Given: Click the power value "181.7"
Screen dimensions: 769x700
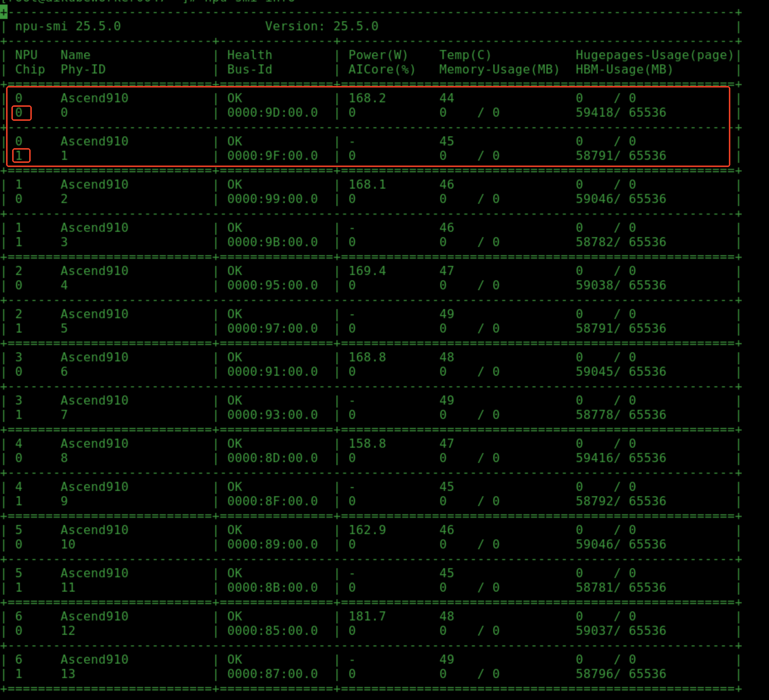Looking at the screenshot, I should (367, 616).
